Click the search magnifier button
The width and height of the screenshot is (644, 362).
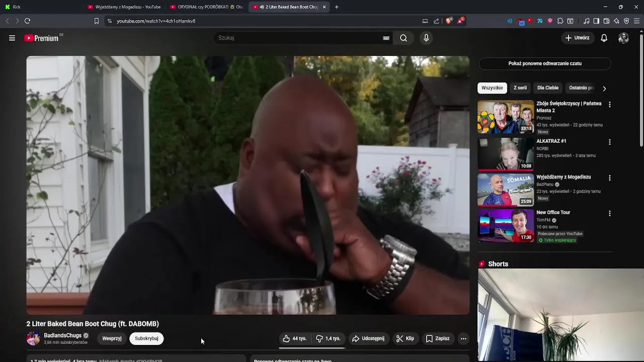[404, 38]
